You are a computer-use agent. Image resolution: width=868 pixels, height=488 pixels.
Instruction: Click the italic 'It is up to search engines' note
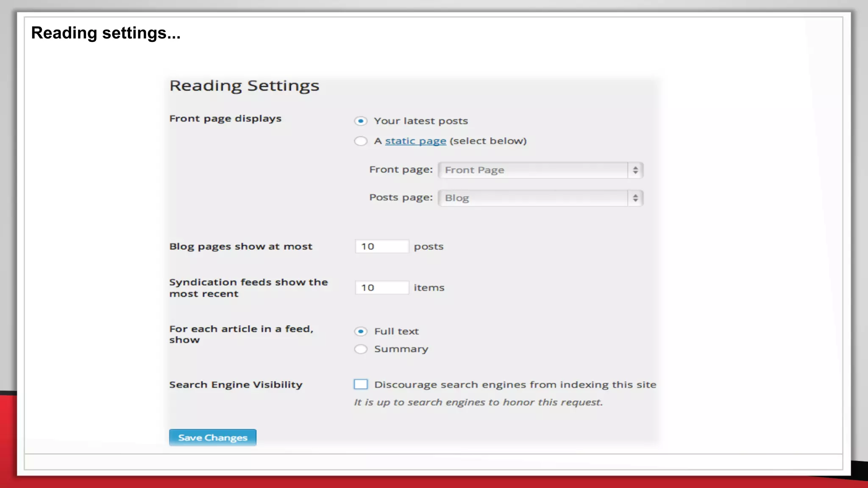(478, 402)
